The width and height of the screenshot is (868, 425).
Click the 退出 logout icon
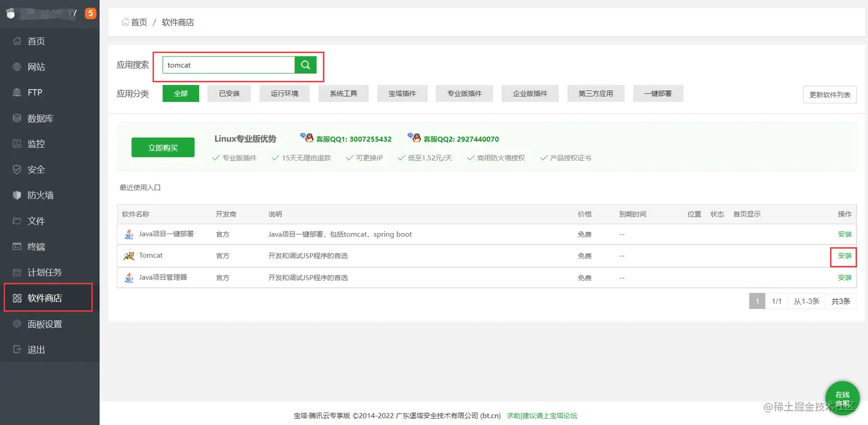click(17, 350)
